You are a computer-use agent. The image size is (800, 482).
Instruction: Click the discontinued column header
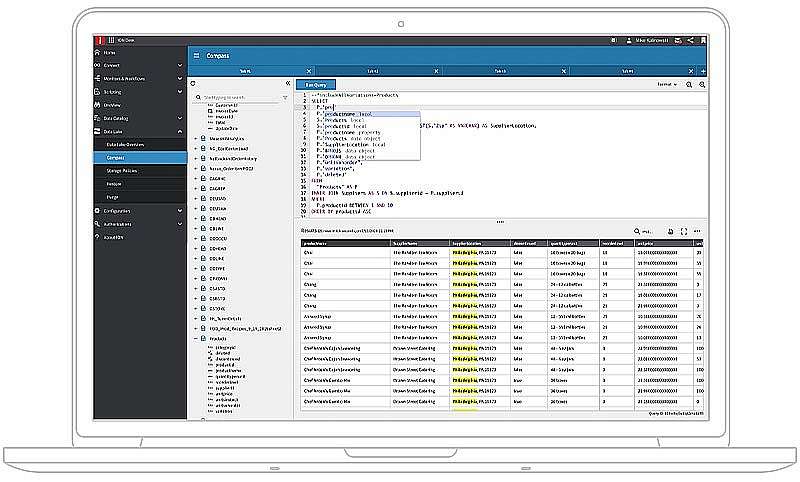coord(529,244)
